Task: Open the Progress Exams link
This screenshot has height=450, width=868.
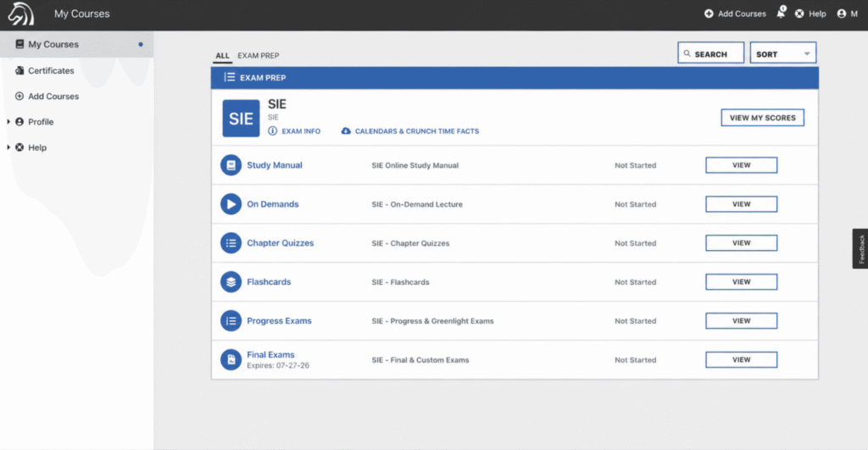Action: (279, 321)
